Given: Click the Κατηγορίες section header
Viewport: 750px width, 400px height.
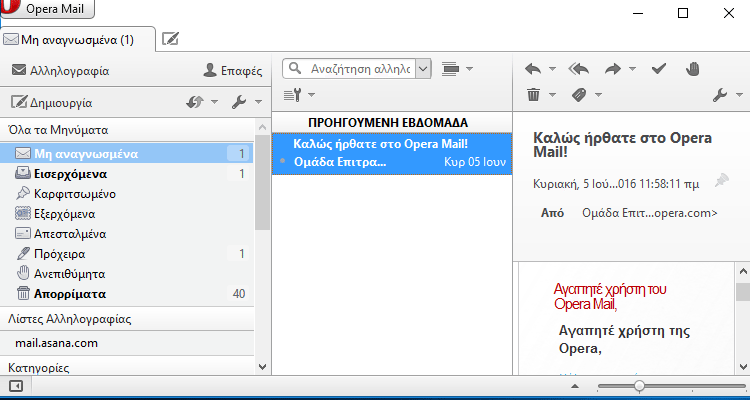Looking at the screenshot, I should [x=127, y=367].
